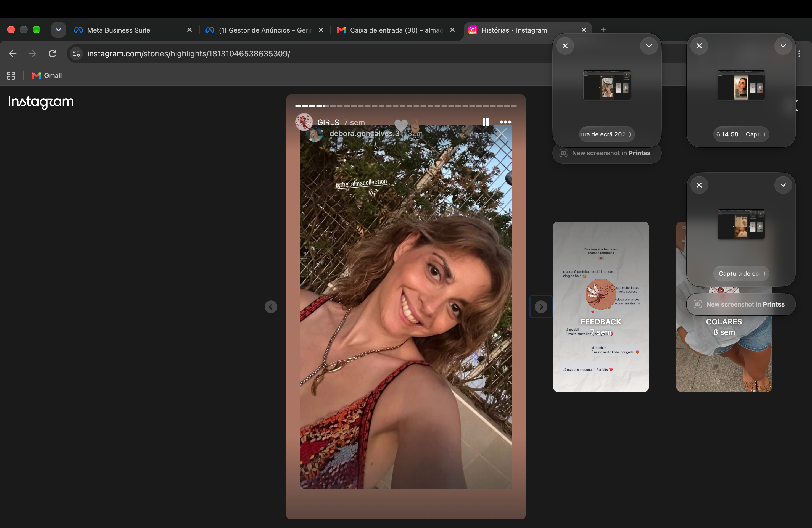
Task: Open the story three-dots options menu
Action: pos(505,122)
